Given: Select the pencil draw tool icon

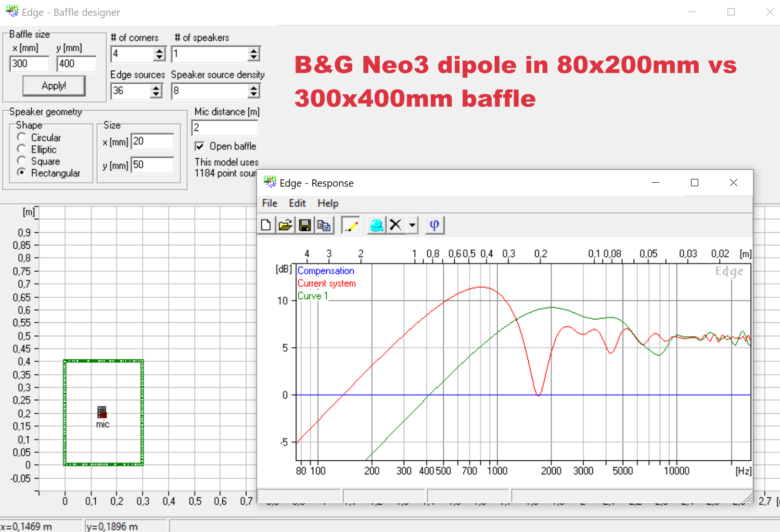Looking at the screenshot, I should click(x=351, y=225).
